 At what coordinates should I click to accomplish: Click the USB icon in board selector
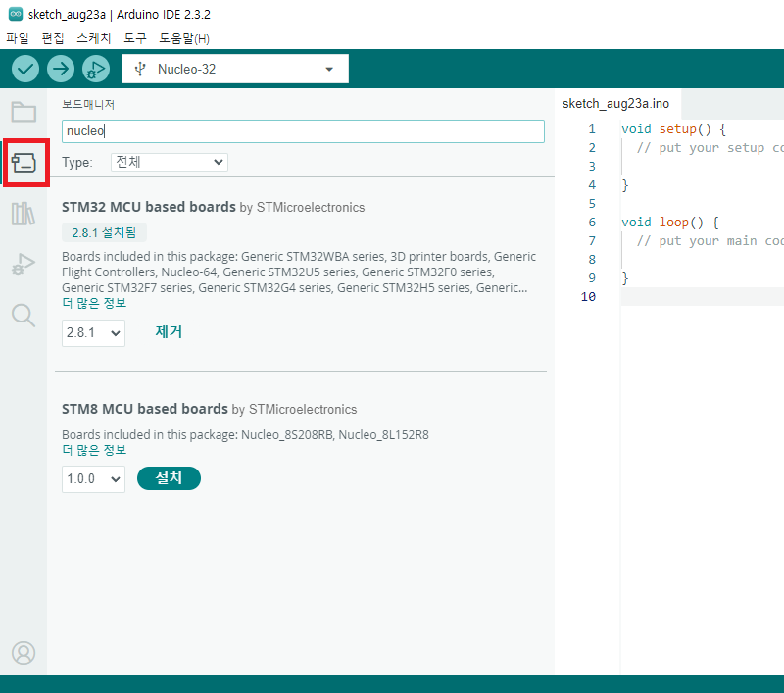click(140, 69)
